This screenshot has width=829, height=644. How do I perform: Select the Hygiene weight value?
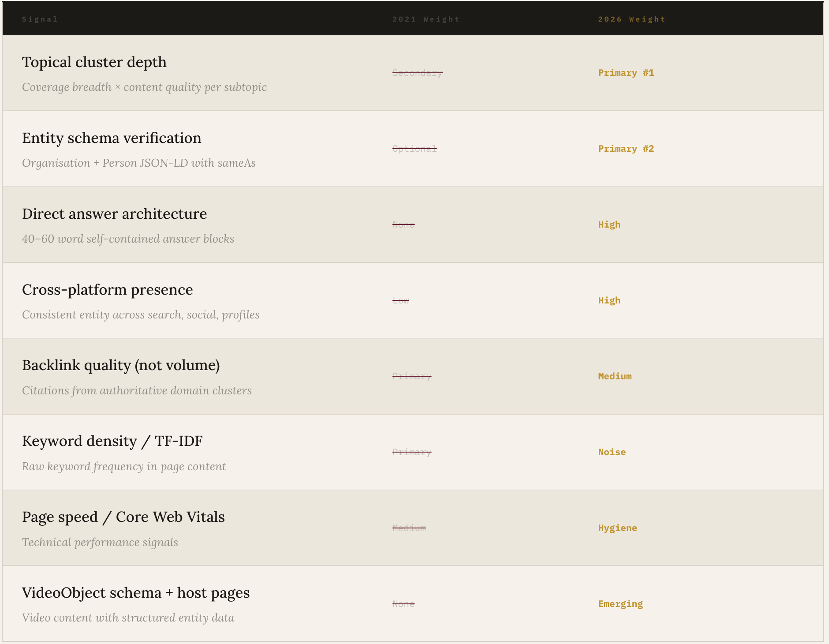(617, 528)
